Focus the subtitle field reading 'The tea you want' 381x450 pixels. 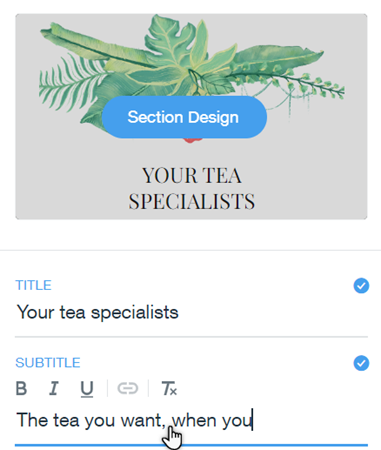pos(191,421)
